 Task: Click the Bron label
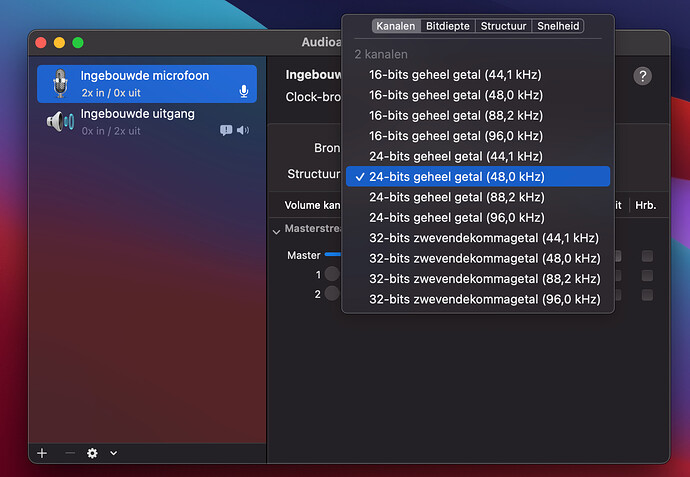(x=327, y=148)
